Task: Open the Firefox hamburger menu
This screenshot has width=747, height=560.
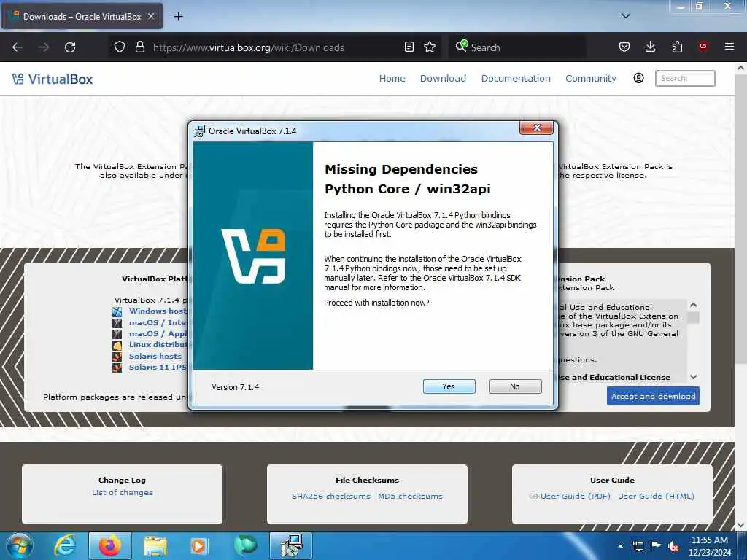Action: click(729, 47)
